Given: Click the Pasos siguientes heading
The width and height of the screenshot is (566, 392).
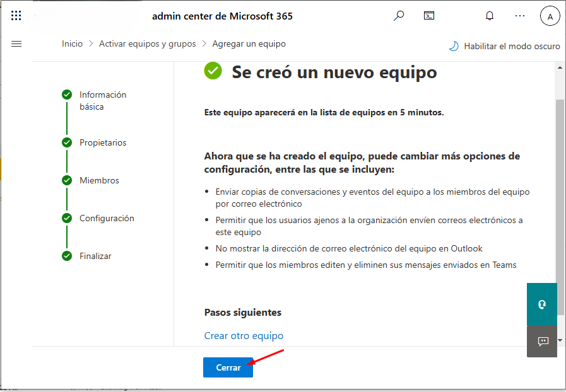Looking at the screenshot, I should 242,313.
